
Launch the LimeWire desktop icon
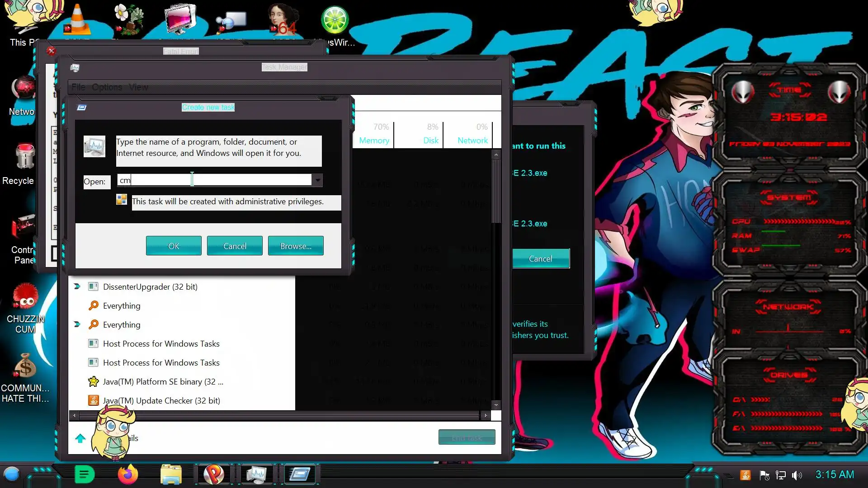coord(335,20)
